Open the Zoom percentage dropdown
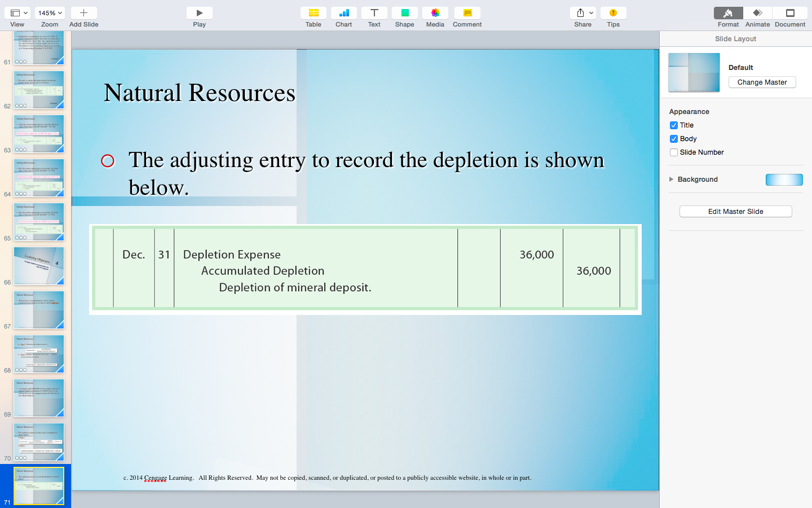 [50, 13]
